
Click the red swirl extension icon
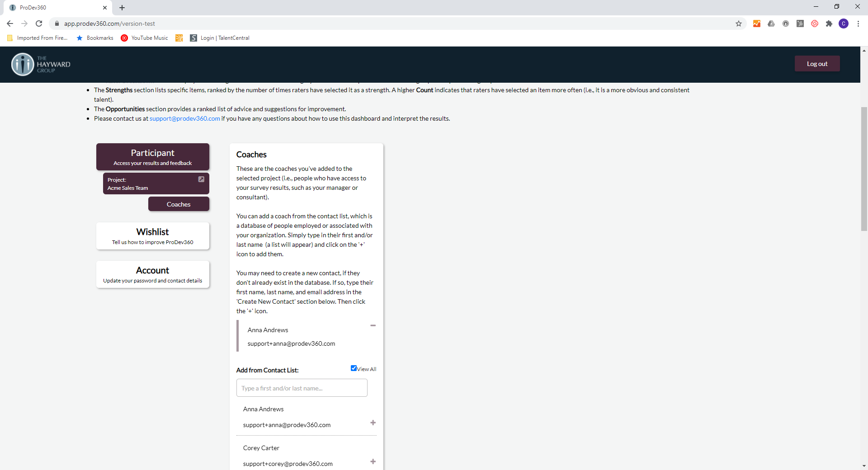click(x=815, y=23)
